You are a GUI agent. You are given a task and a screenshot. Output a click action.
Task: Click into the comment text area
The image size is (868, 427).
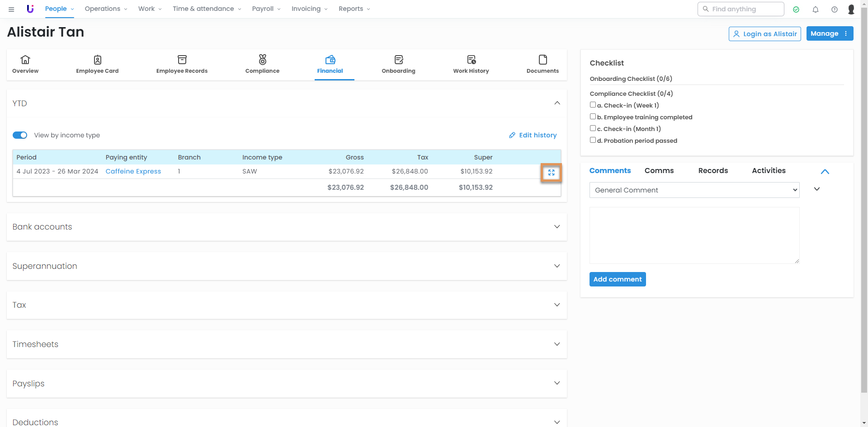pos(694,235)
